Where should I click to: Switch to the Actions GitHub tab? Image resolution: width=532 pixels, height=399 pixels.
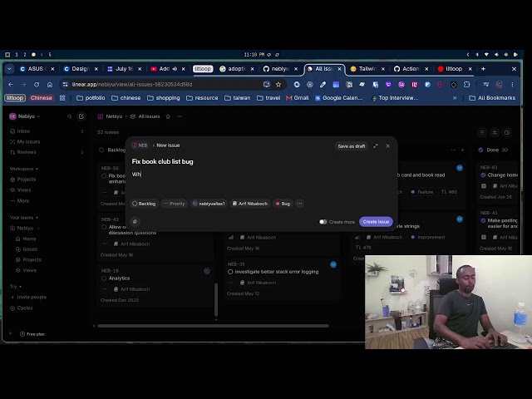[411, 69]
